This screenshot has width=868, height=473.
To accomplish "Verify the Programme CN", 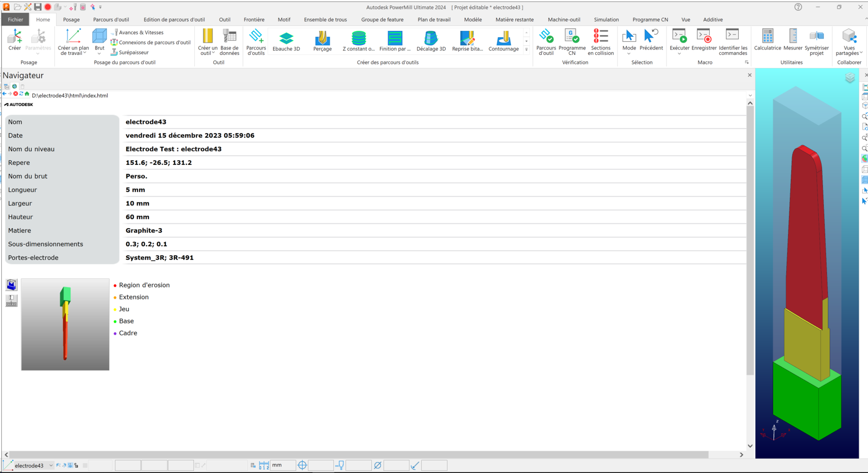I will coord(572,42).
